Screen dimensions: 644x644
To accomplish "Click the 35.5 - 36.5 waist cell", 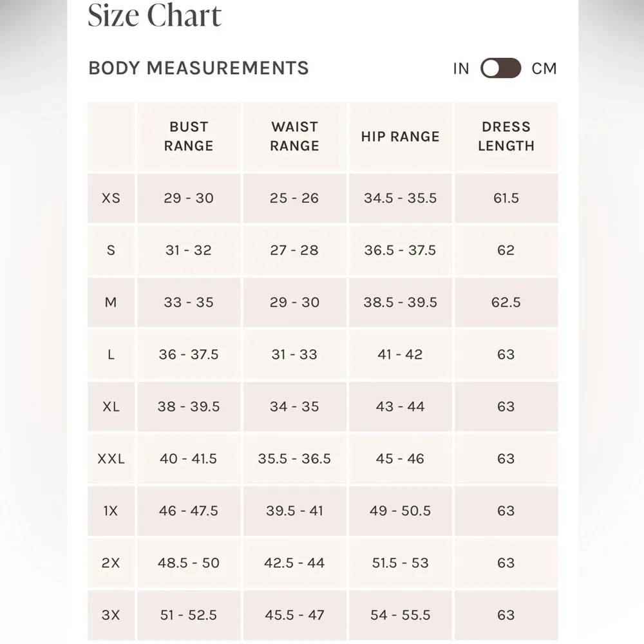I will [x=294, y=459].
